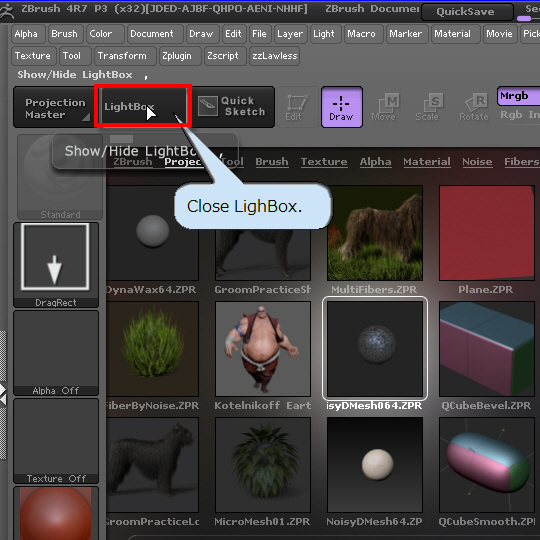Enable Edit mode
The width and height of the screenshot is (540, 540).
coord(298,107)
